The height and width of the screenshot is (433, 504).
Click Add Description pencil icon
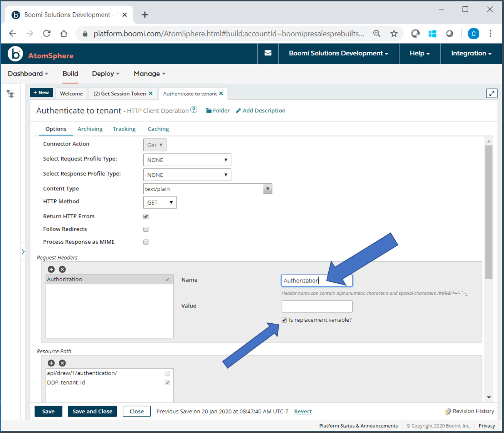pyautogui.click(x=239, y=110)
